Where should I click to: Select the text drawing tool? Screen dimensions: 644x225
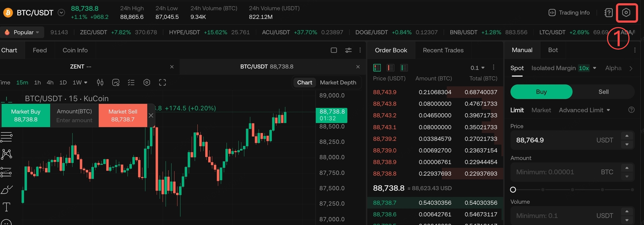pyautogui.click(x=6, y=207)
